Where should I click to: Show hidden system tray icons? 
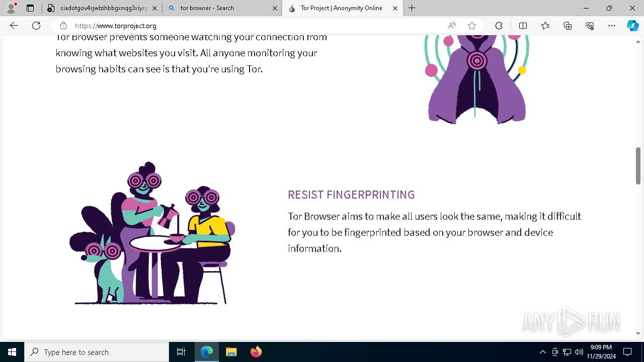click(542, 352)
